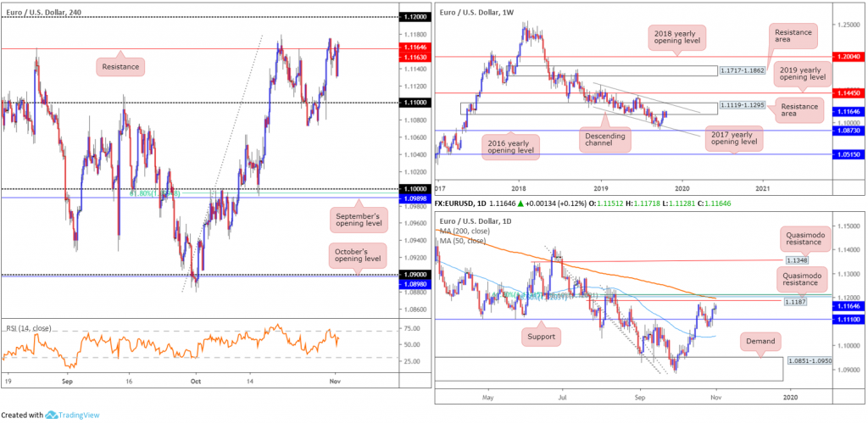Click the 'Jul' month label on daily chart axis

tap(563, 397)
